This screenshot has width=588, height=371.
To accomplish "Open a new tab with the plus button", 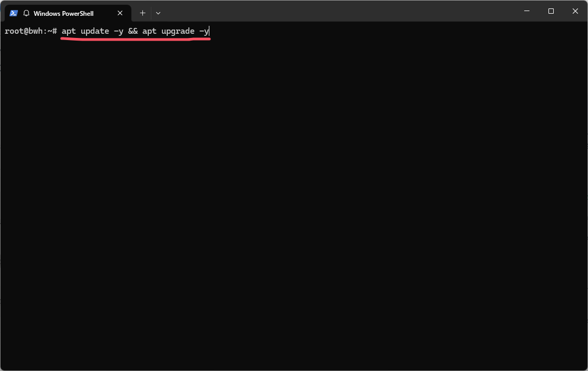I will pyautogui.click(x=142, y=13).
